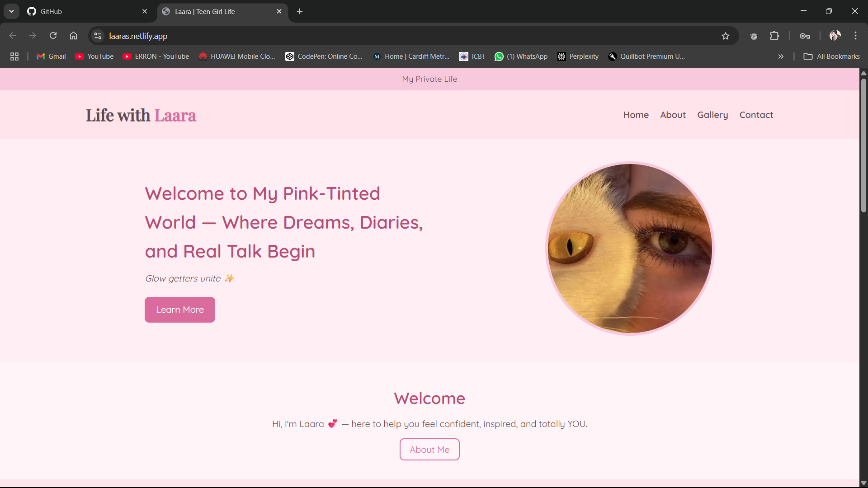
Task: Open the YouTube bookmark
Action: [94, 56]
